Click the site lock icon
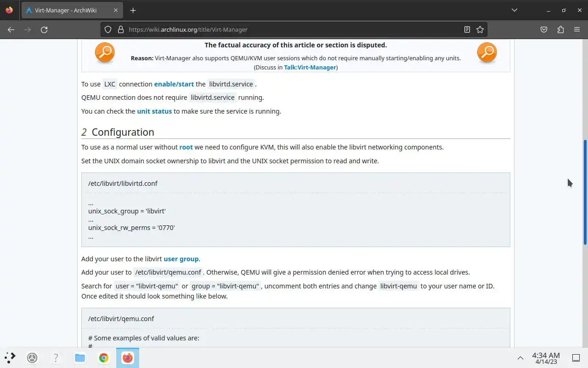The height and width of the screenshot is (368, 588). pos(121,29)
